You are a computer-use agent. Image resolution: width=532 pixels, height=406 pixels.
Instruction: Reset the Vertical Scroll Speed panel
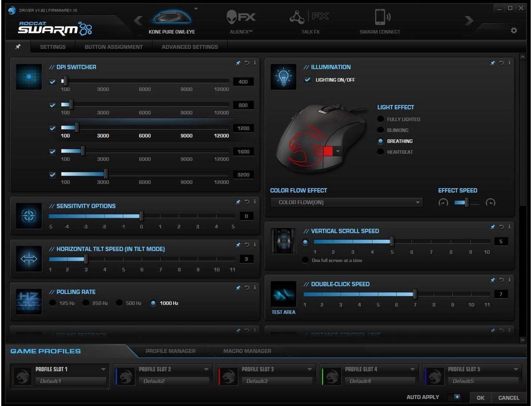(x=502, y=227)
